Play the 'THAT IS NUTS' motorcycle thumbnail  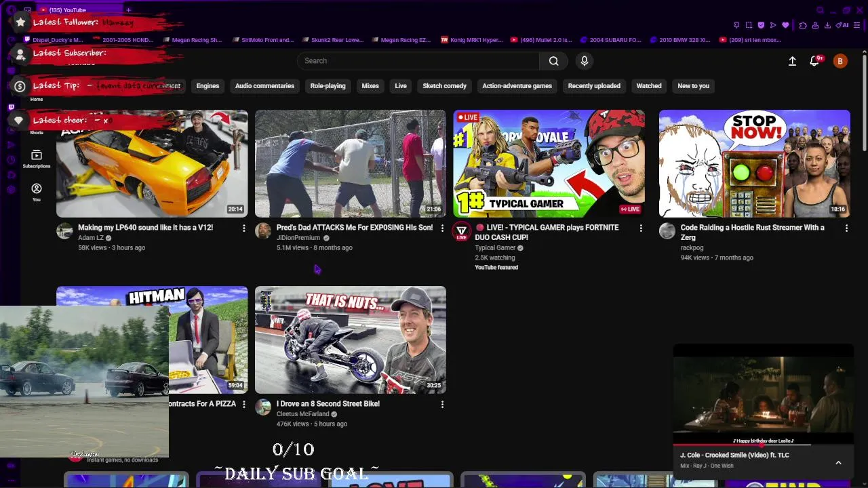point(351,340)
